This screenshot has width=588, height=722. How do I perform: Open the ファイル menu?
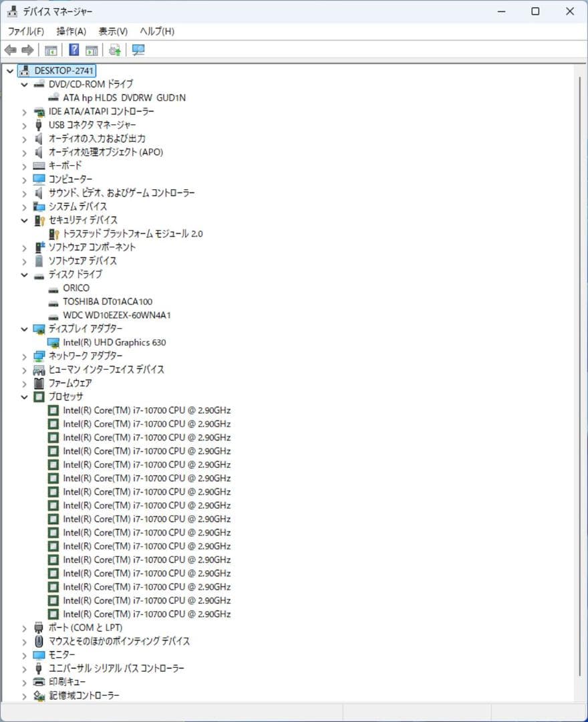pyautogui.click(x=25, y=31)
